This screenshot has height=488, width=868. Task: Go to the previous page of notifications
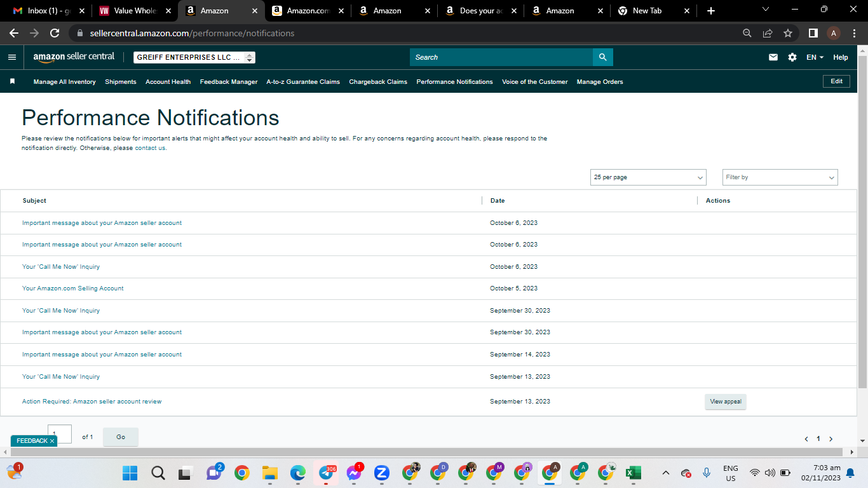tap(806, 439)
